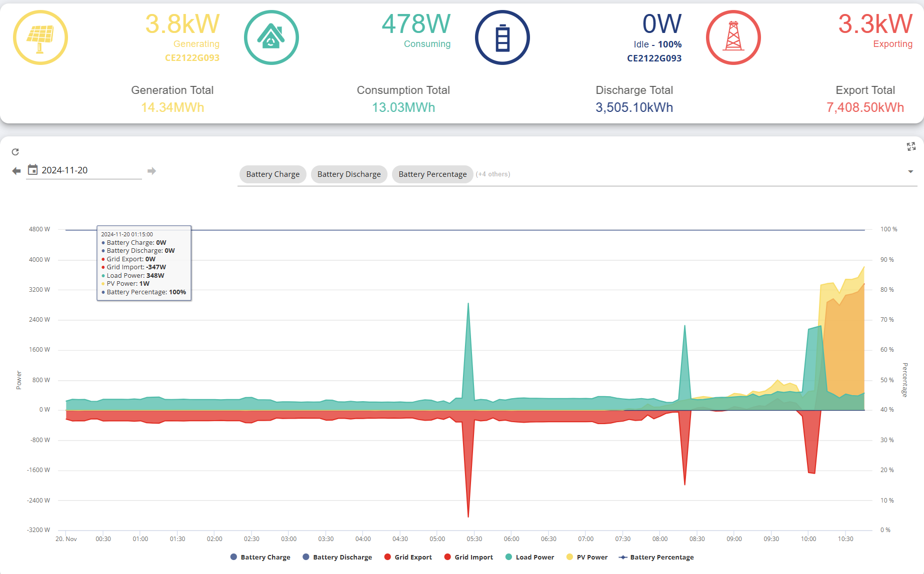Click the Idle - 100% battery status
924x574 pixels.
point(657,44)
